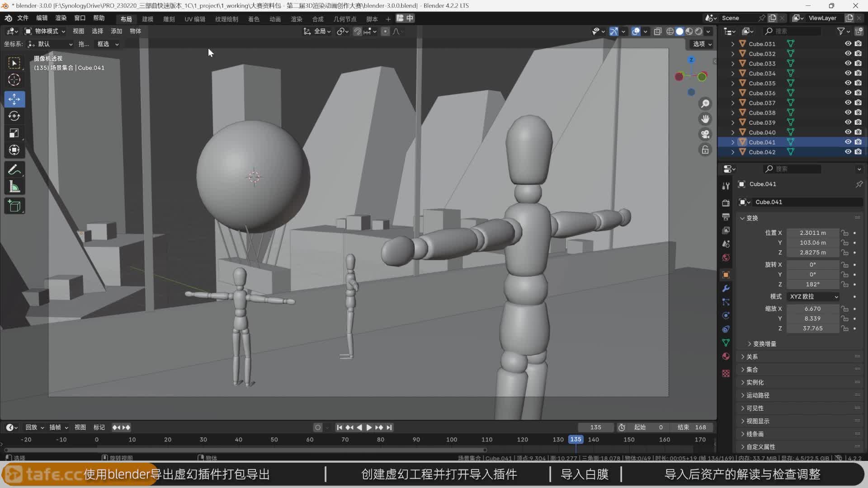The width and height of the screenshot is (868, 488).
Task: Toggle lock camera to view icon
Action: [x=705, y=150]
